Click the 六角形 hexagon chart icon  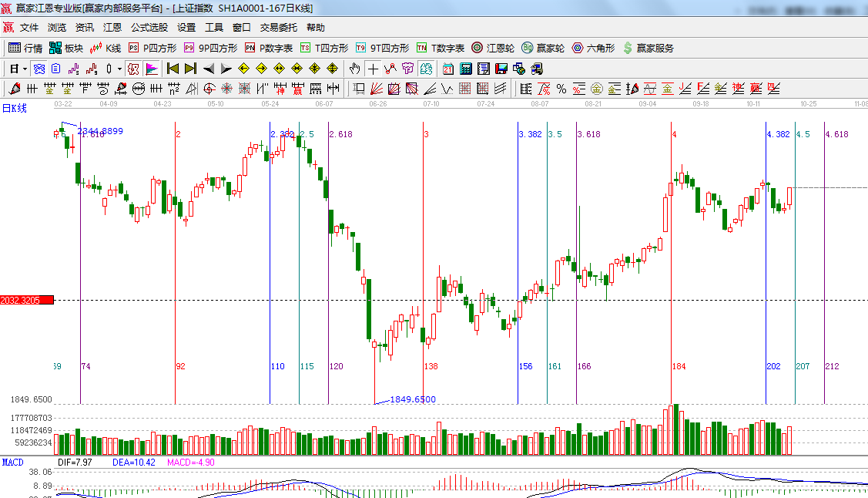(593, 48)
